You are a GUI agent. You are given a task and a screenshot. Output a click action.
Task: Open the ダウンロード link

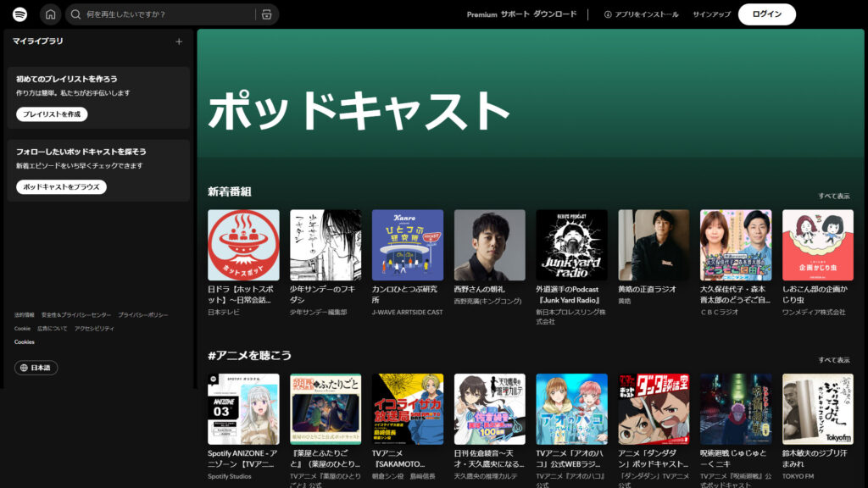[x=554, y=14]
